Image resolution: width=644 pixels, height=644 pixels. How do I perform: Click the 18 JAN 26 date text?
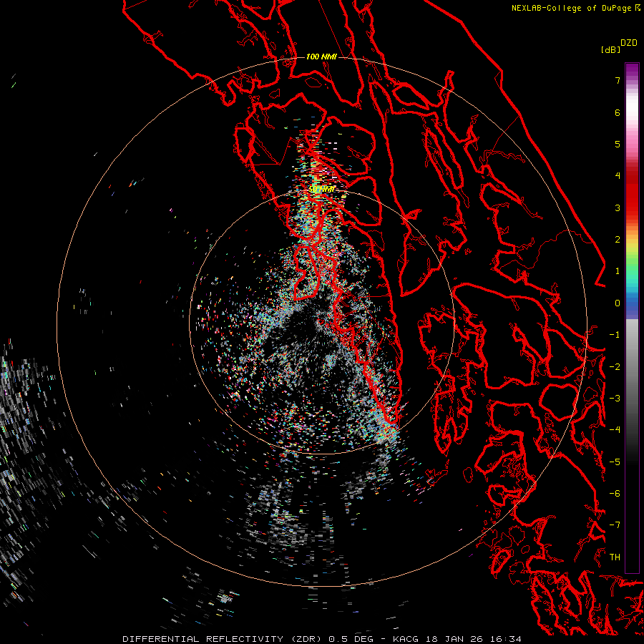click(x=454, y=639)
